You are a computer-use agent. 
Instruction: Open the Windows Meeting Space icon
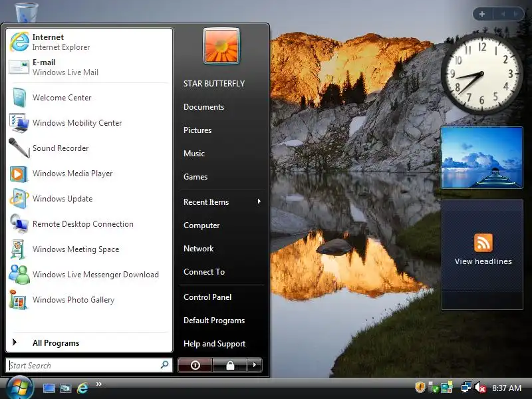tap(19, 249)
